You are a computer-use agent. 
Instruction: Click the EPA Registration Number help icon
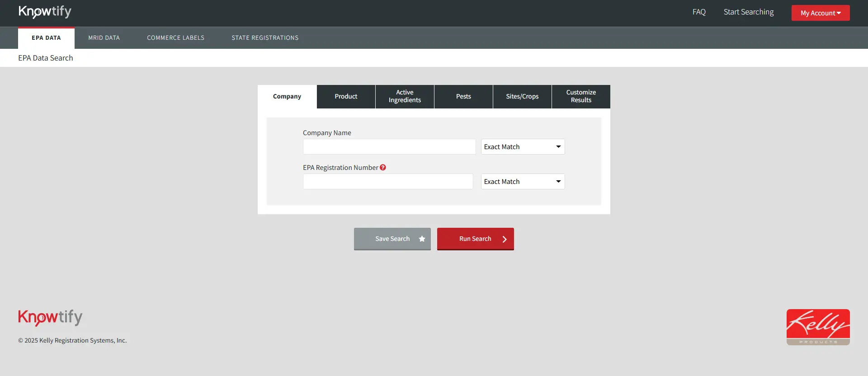(383, 168)
